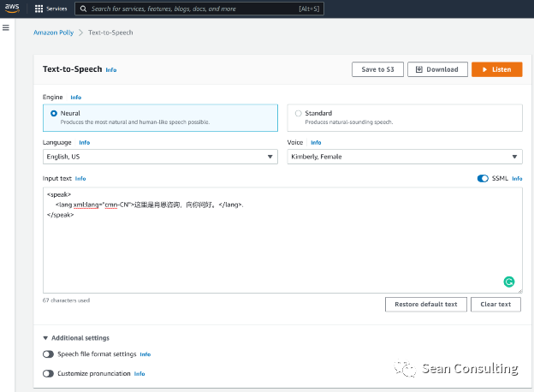The image size is (534, 392).
Task: Click the Clear text button
Action: click(495, 305)
